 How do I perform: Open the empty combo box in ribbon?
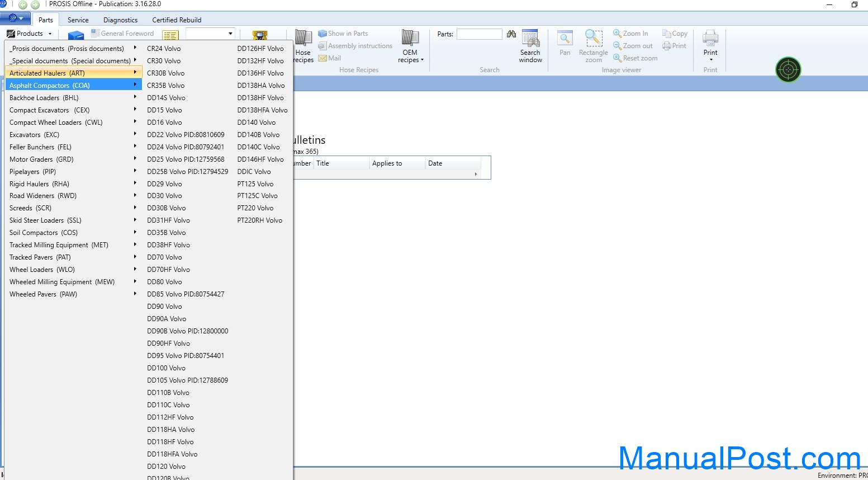(x=210, y=34)
